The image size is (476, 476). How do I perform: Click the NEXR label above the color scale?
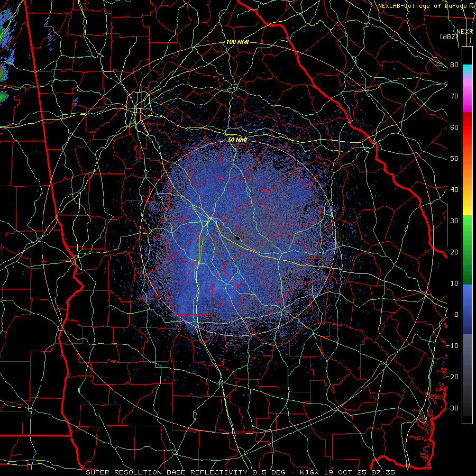click(465, 32)
